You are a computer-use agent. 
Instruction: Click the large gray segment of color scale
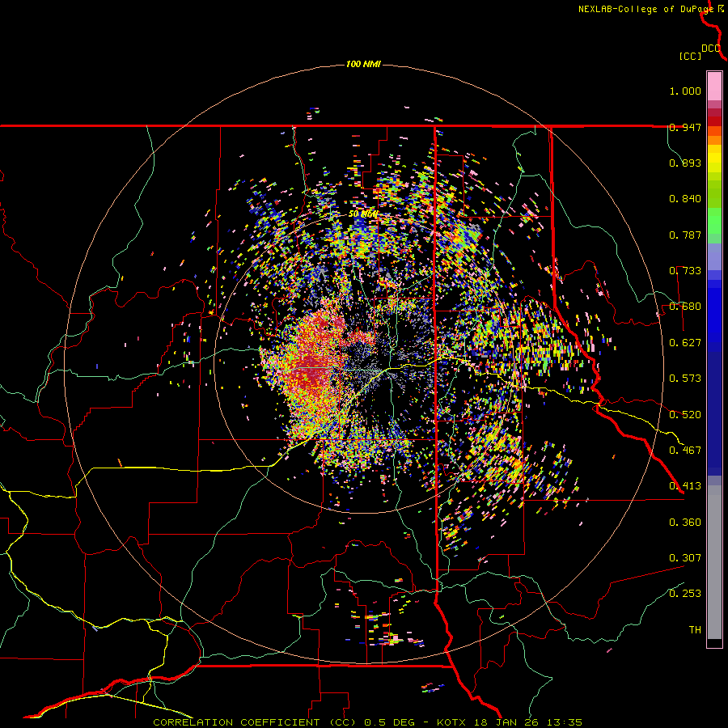(714, 562)
